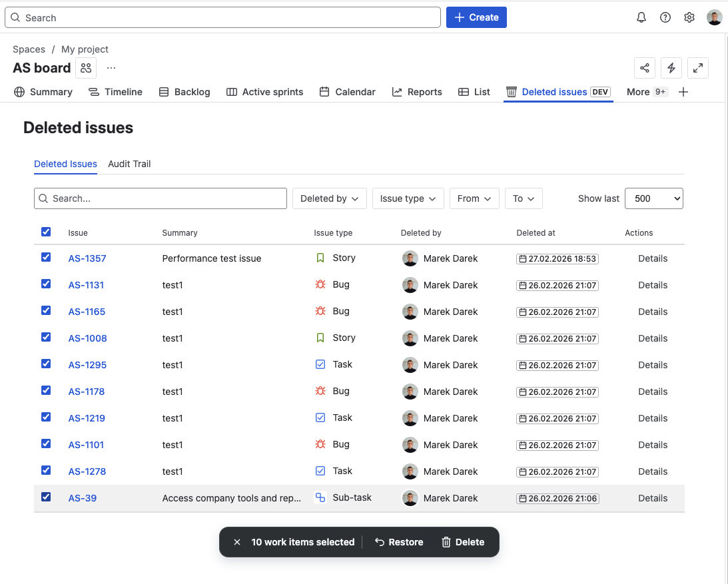Open the automation lightning icon

coord(671,68)
